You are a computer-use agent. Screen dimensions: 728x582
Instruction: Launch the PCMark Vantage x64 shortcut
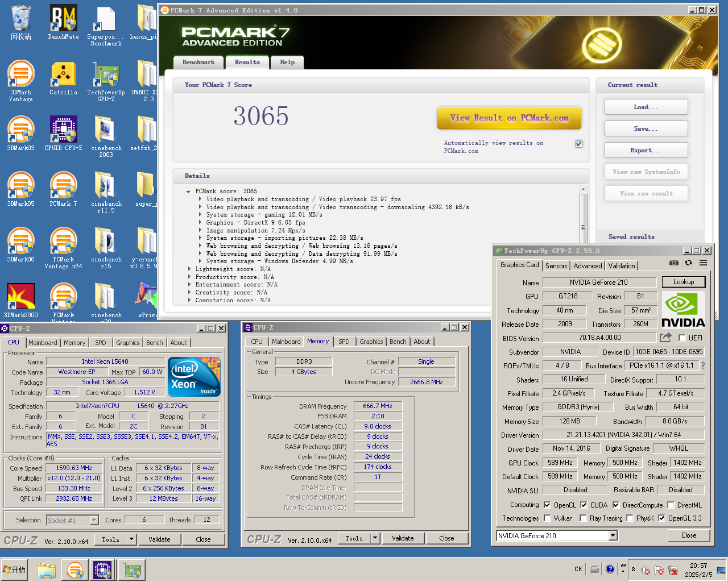coord(63,248)
